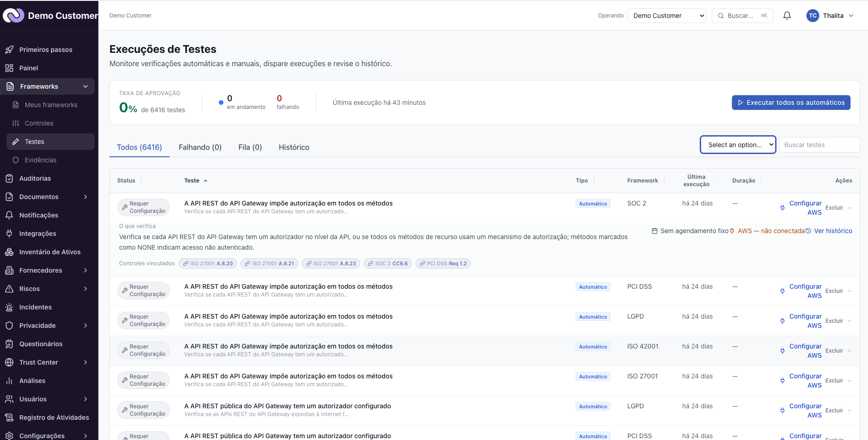Sort table by Status column
Image resolution: width=868 pixels, height=440 pixels.
[130, 181]
